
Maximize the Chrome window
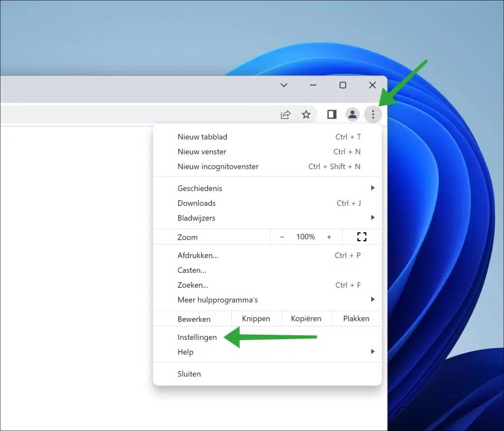pyautogui.click(x=343, y=85)
